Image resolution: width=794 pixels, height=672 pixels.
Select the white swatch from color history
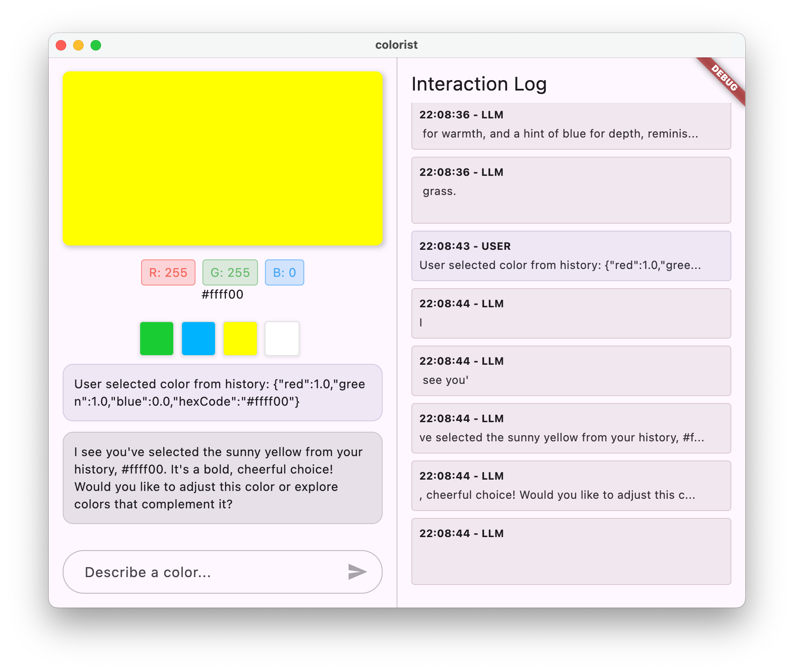[x=282, y=339]
